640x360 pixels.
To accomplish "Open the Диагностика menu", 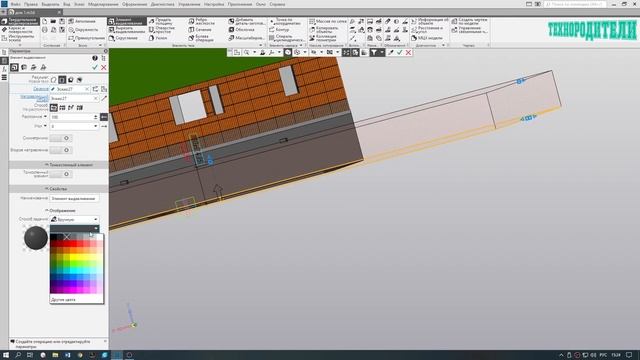I will coord(162,4).
